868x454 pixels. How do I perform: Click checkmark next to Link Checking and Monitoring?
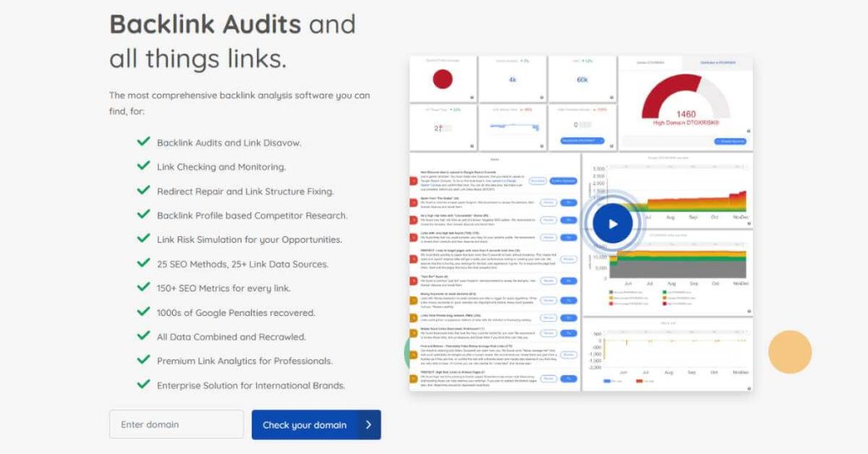pyautogui.click(x=143, y=167)
